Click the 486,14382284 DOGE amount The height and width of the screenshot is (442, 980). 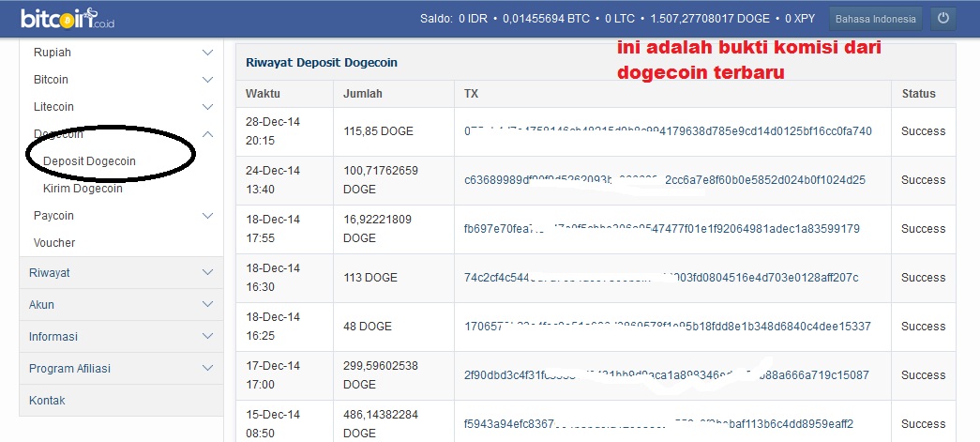point(381,424)
